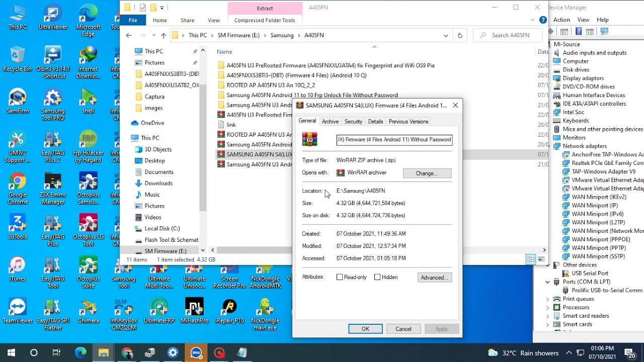Launch iRepair_P10 desktop shortcut
The width and height of the screenshot is (644, 362).
pyautogui.click(x=229, y=312)
